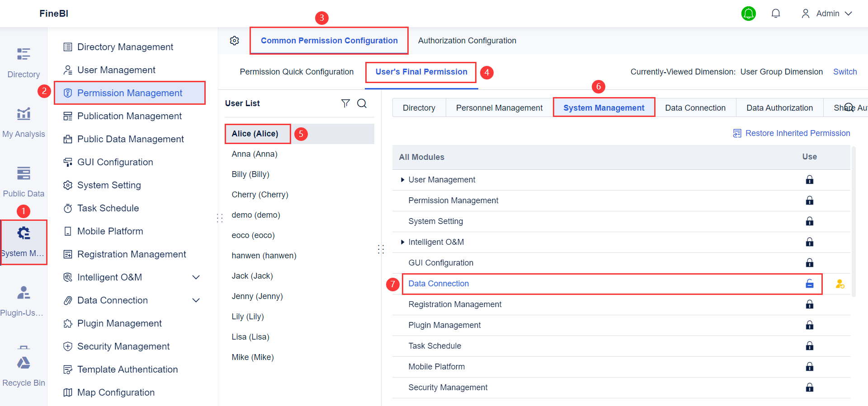868x406 pixels.
Task: Open Public Data in left sidebar
Action: point(24,182)
